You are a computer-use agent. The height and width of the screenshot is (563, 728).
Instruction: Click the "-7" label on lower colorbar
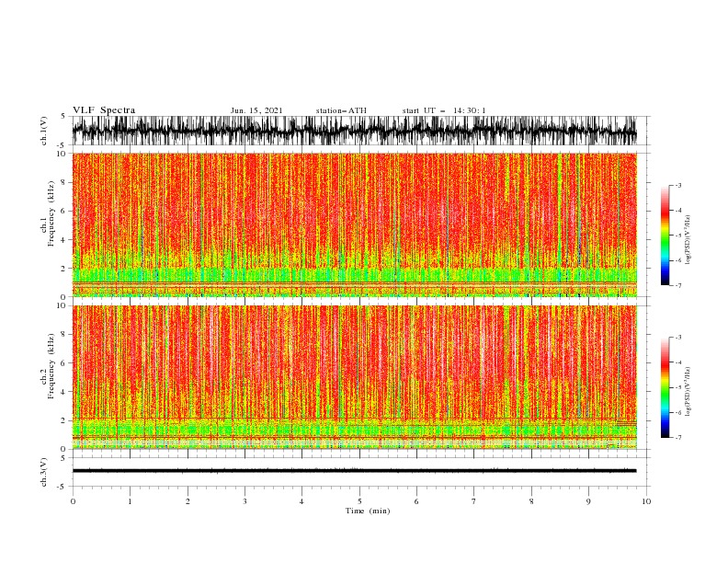(677, 437)
